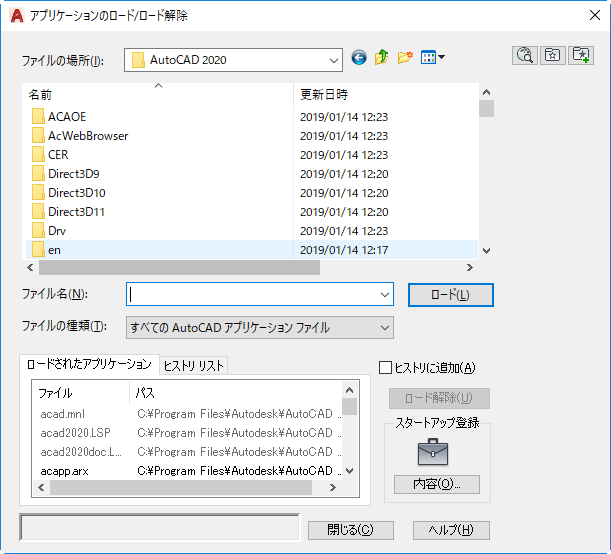Click the ロード解除(U) button
The width and height of the screenshot is (611, 554).
[439, 398]
